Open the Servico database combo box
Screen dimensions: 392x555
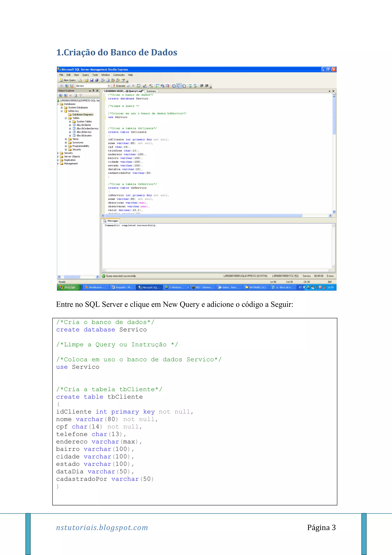click(x=93, y=86)
